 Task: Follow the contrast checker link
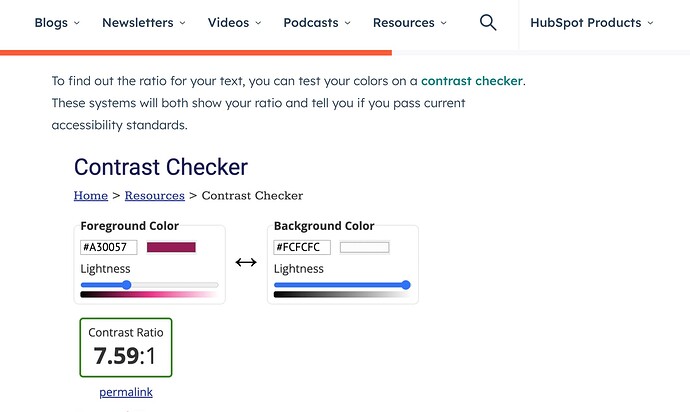click(472, 81)
